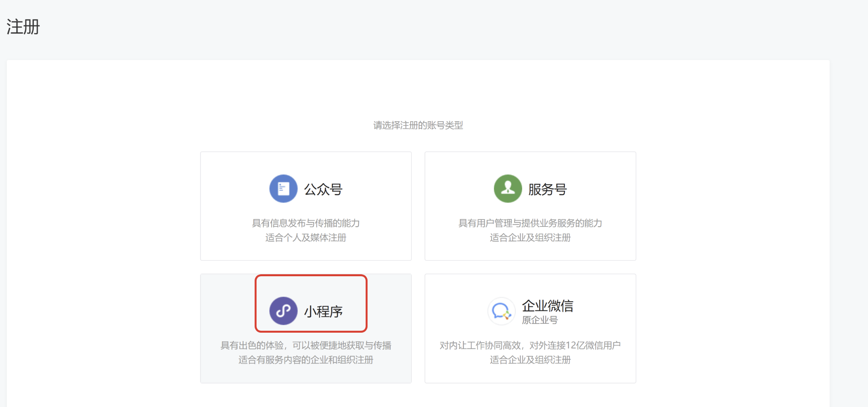
Task: Click 适合企业及组织注册 under 服务号
Action: point(530,238)
